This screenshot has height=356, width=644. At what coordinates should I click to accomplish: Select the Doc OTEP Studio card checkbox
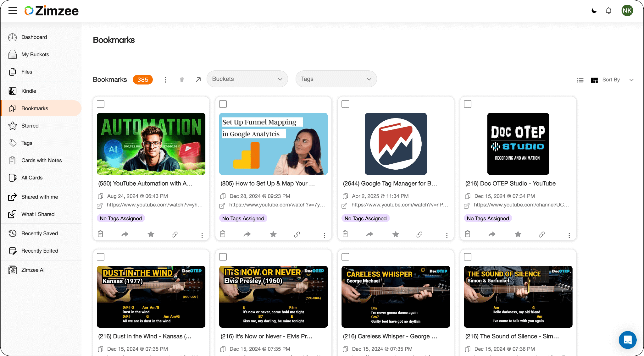(468, 104)
